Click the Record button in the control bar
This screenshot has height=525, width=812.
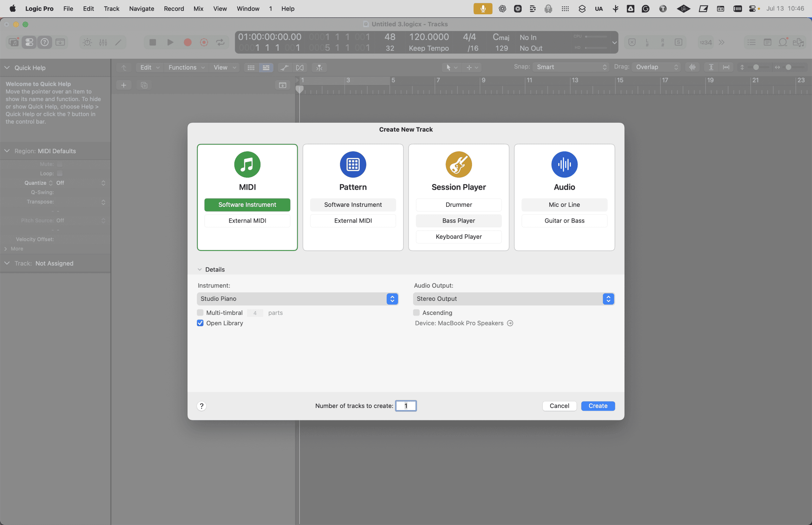point(187,42)
